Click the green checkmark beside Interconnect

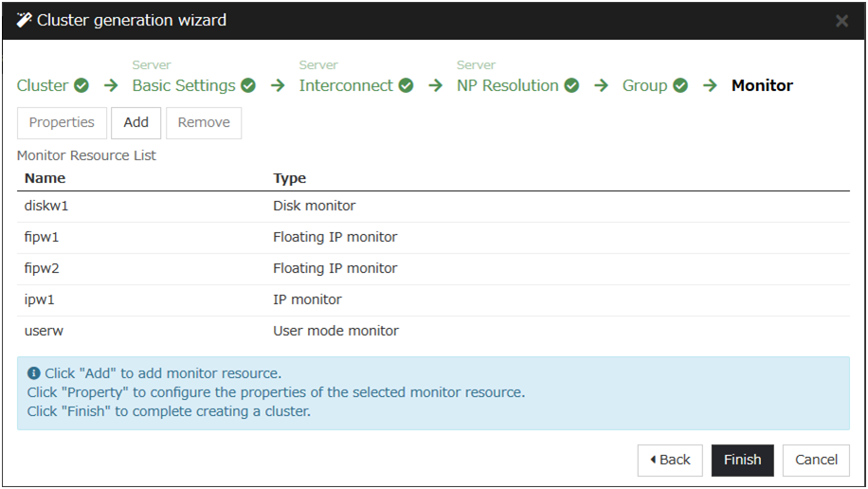pyautogui.click(x=406, y=85)
